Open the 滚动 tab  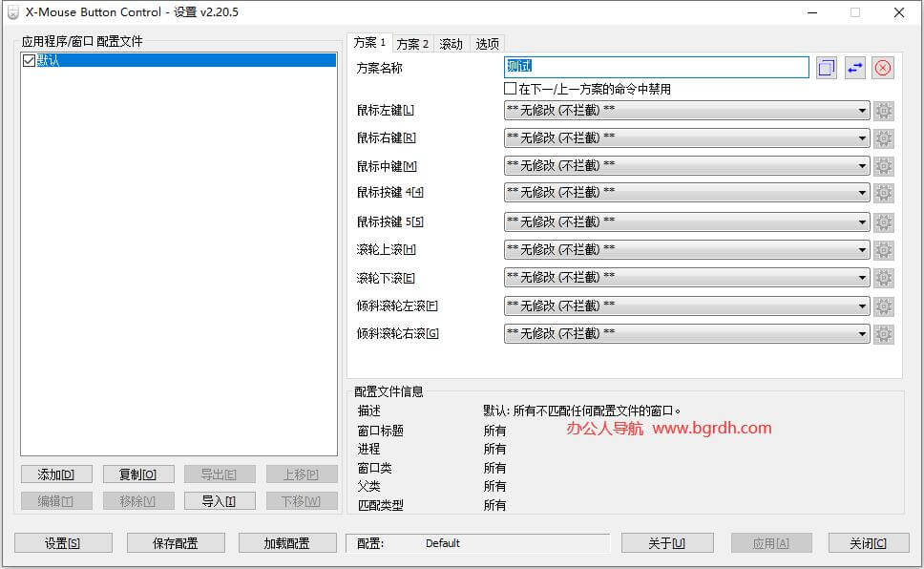(451, 44)
